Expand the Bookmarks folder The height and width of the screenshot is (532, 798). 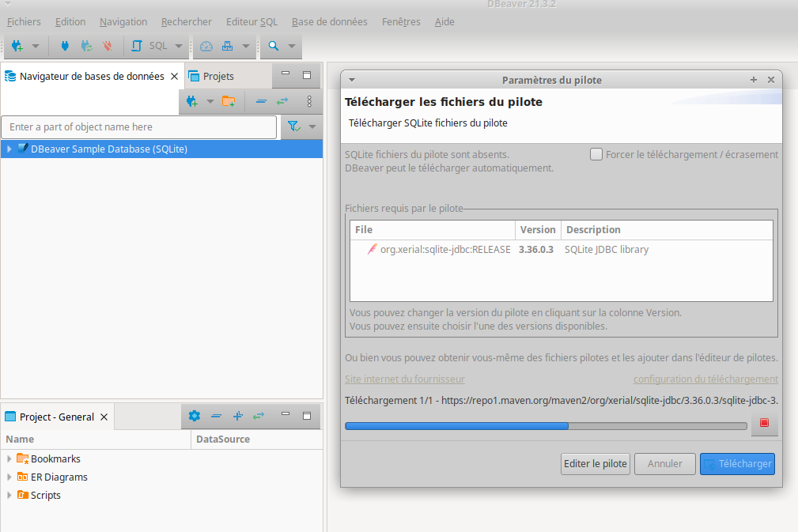9,458
